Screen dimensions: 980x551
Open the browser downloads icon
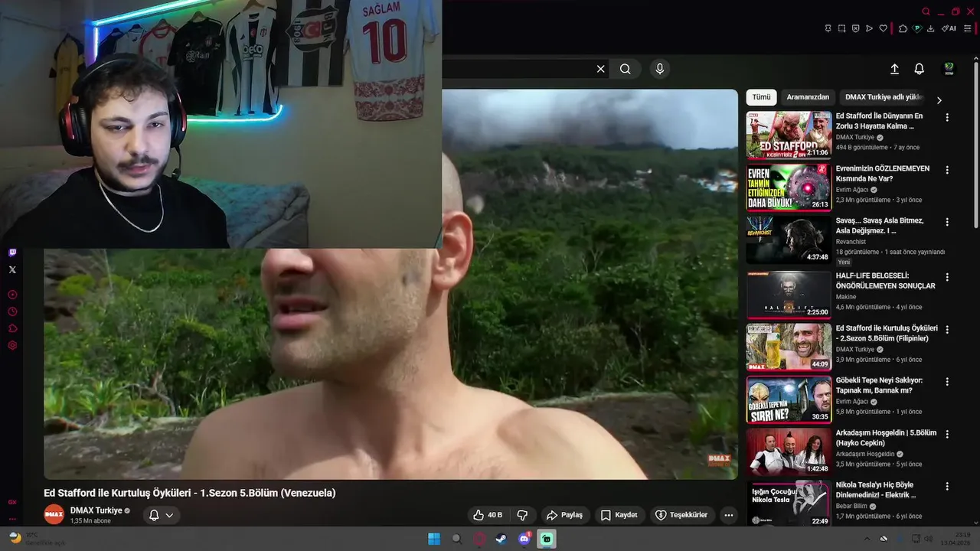pos(930,28)
